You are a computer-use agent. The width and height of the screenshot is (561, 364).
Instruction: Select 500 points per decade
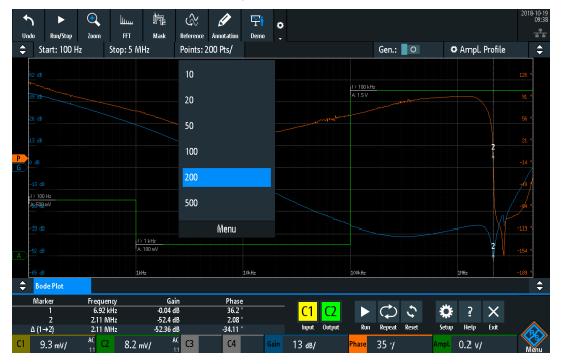point(226,203)
